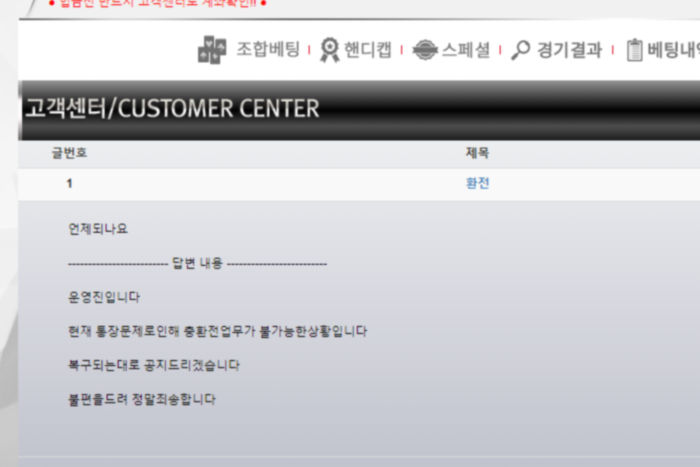Click the 핸디캡 ribbon medal icon
700x467 pixels.
[x=330, y=50]
